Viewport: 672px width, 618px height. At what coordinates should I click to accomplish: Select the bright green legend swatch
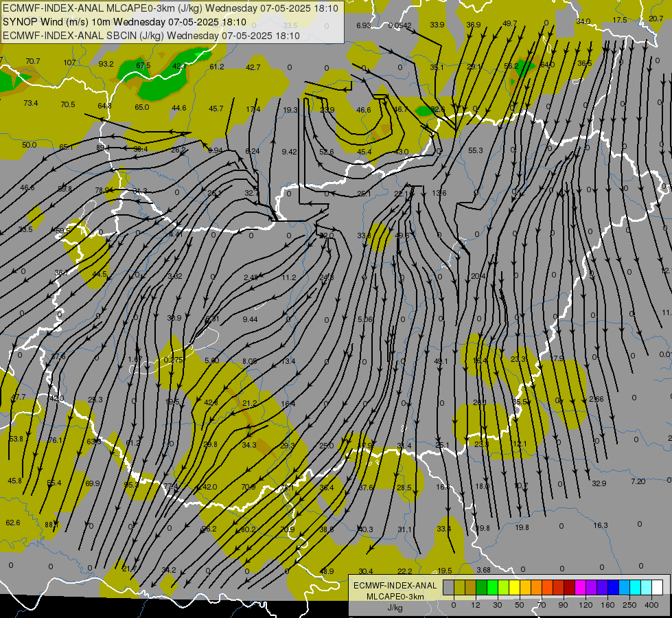(493, 587)
